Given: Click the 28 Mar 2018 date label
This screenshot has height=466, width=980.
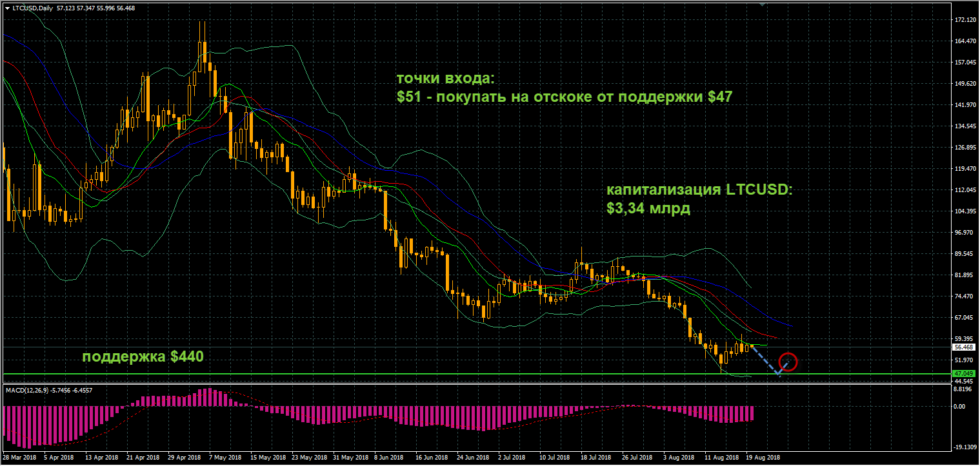Looking at the screenshot, I should click(19, 458).
